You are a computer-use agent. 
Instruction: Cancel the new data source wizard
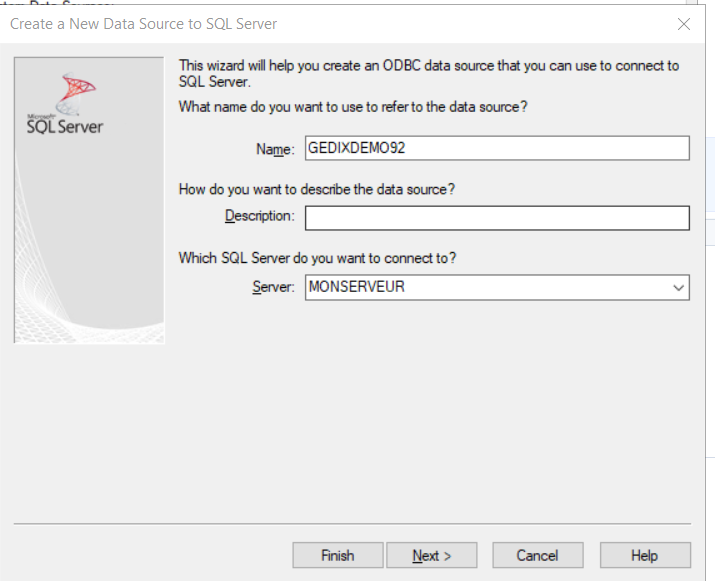click(537, 555)
